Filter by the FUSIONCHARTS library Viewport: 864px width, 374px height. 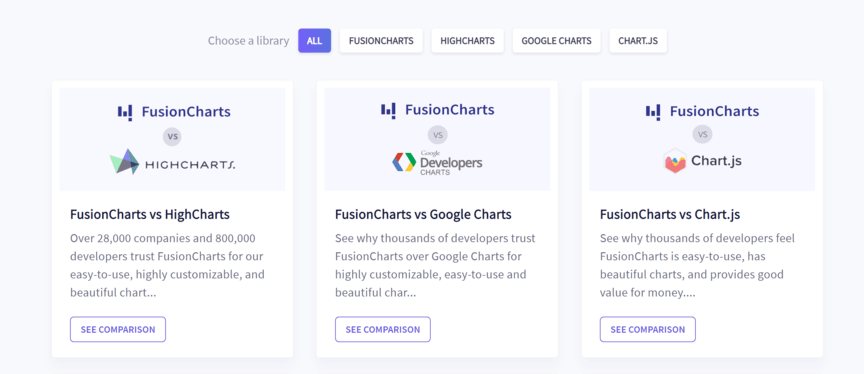click(x=381, y=41)
